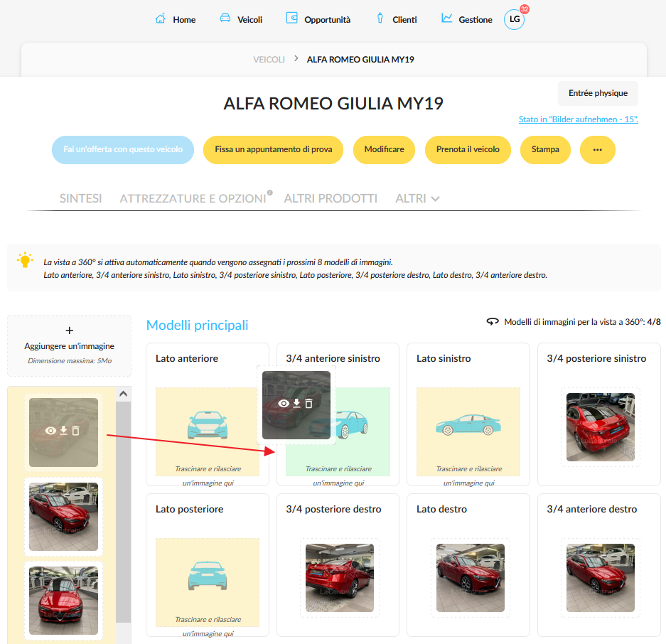Click the Veicoli car icon
Viewport: 666px width, 644px height.
[225, 18]
